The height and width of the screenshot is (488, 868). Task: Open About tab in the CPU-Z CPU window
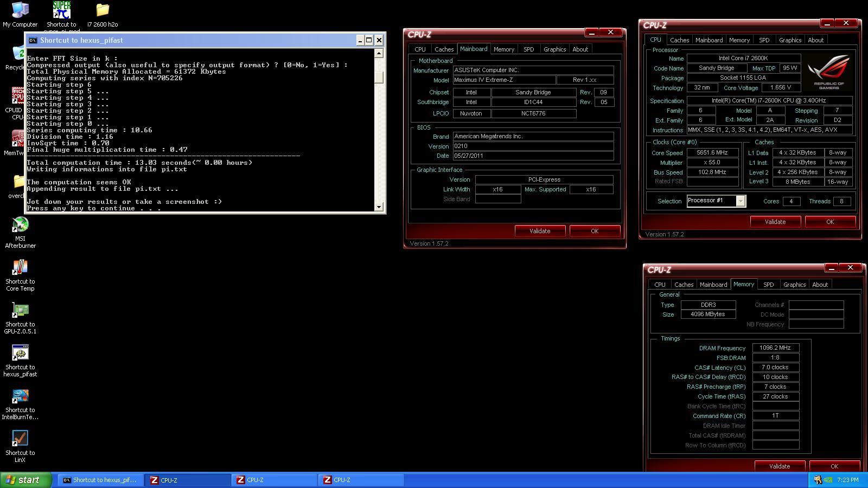(x=815, y=40)
